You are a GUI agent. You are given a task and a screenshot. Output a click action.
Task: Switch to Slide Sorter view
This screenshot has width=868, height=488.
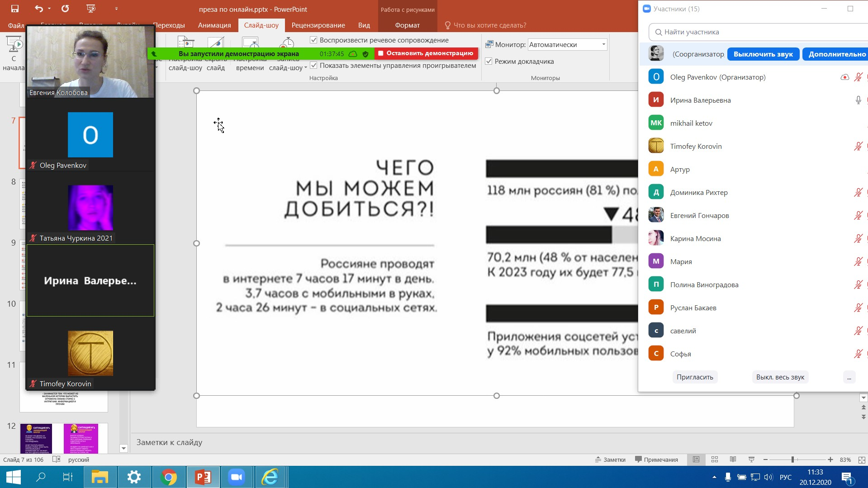point(715,460)
